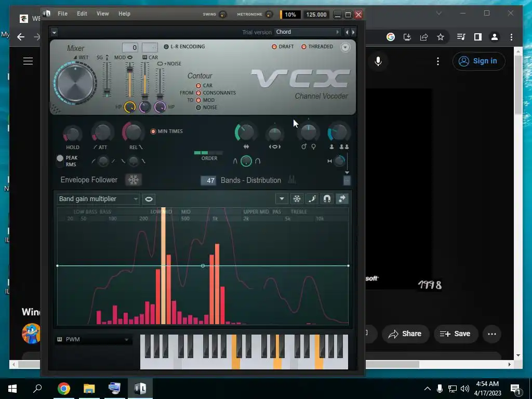Click the Chrome back arrow button
This screenshot has height=399, width=532.
point(21,37)
